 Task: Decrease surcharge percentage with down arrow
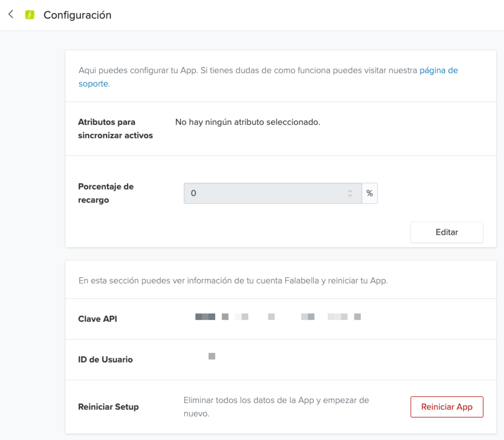(350, 196)
